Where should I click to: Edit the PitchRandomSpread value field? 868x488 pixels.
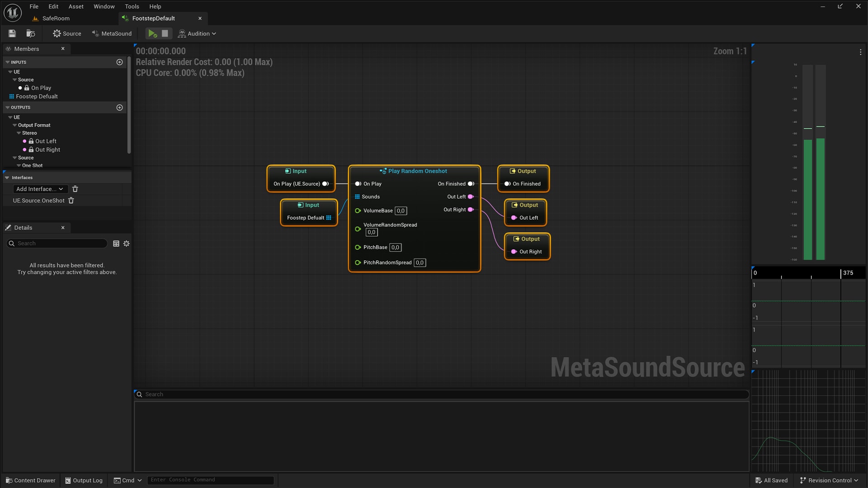(x=420, y=263)
